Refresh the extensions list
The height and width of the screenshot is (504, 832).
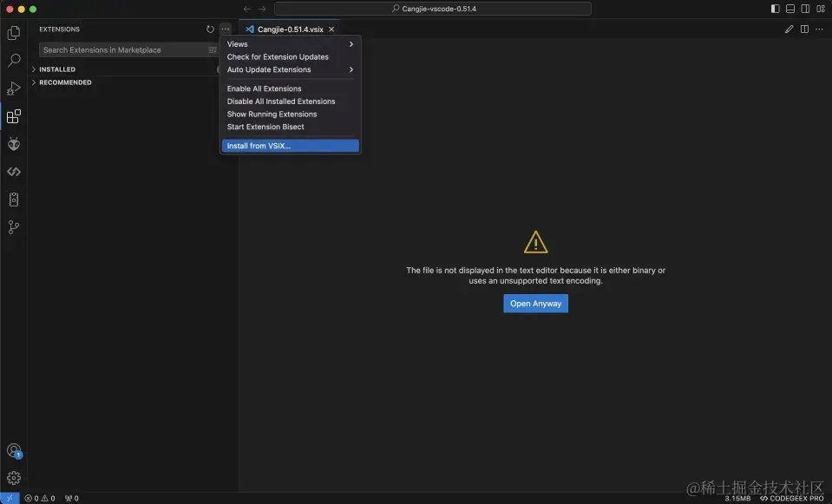[x=210, y=29]
